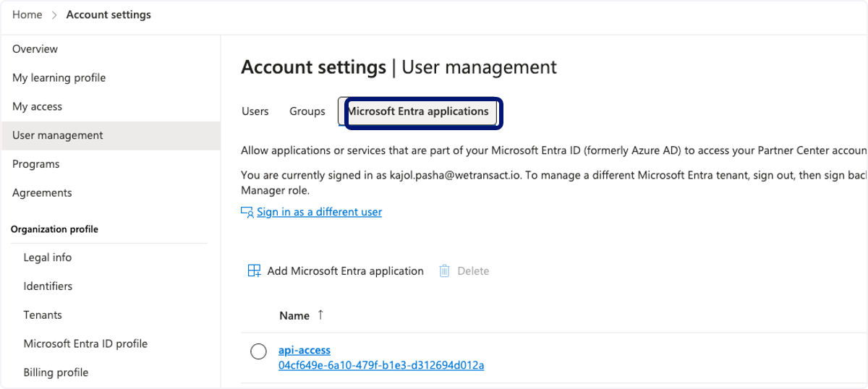Screen dimensions: 868x389
Task: Open My access in the sidebar
Action: pos(111,107)
